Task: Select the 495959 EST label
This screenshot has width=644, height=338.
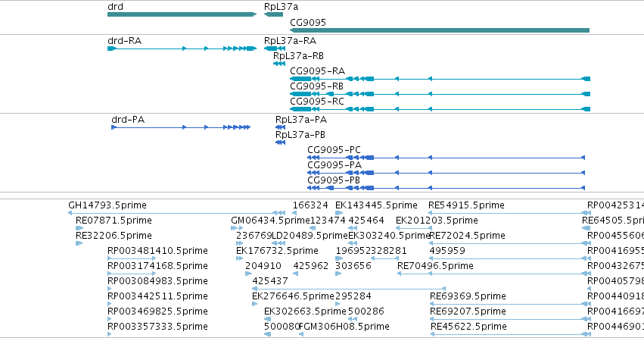Action: click(447, 251)
